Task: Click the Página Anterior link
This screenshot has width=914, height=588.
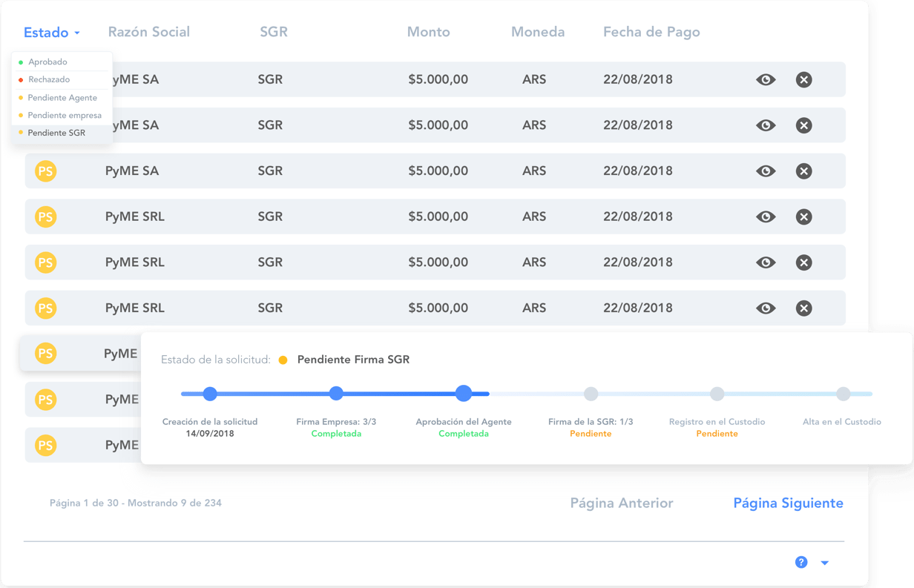Action: click(621, 503)
